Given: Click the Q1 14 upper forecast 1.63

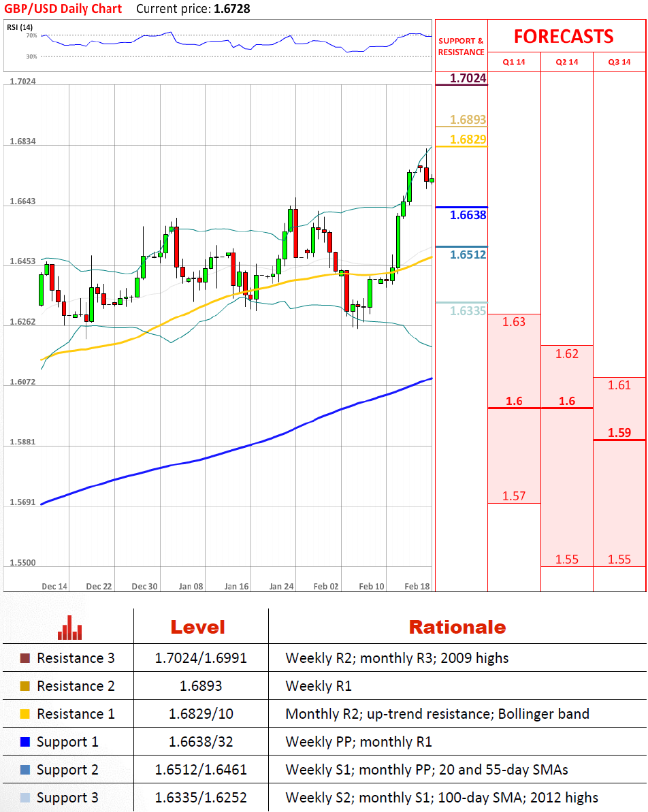Looking at the screenshot, I should (514, 322).
